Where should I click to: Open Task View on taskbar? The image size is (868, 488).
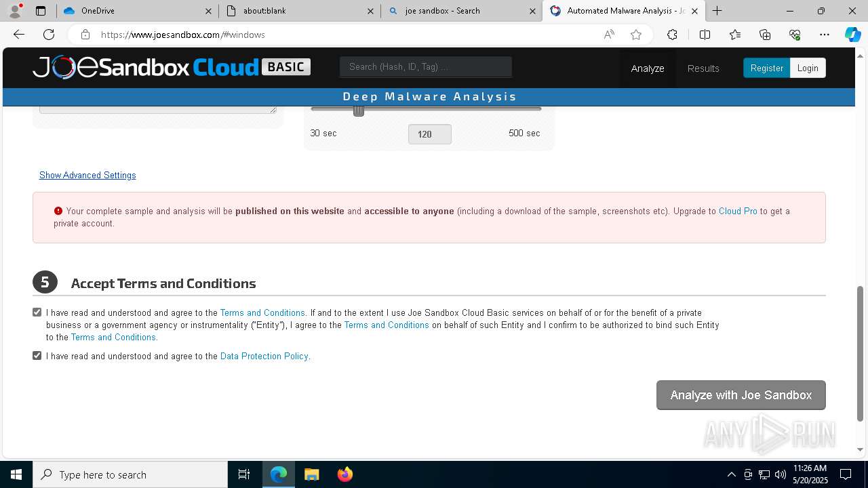tap(244, 474)
